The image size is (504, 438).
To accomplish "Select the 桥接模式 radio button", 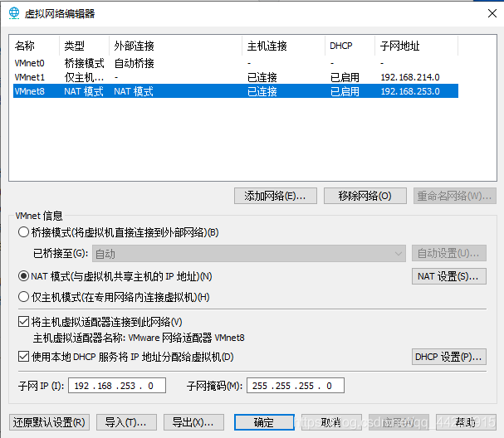I will 23,232.
